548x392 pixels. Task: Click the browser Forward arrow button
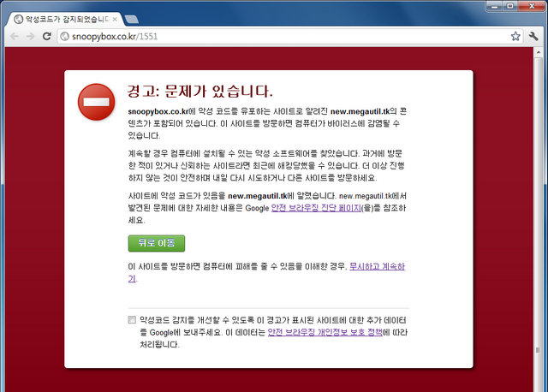coord(31,36)
